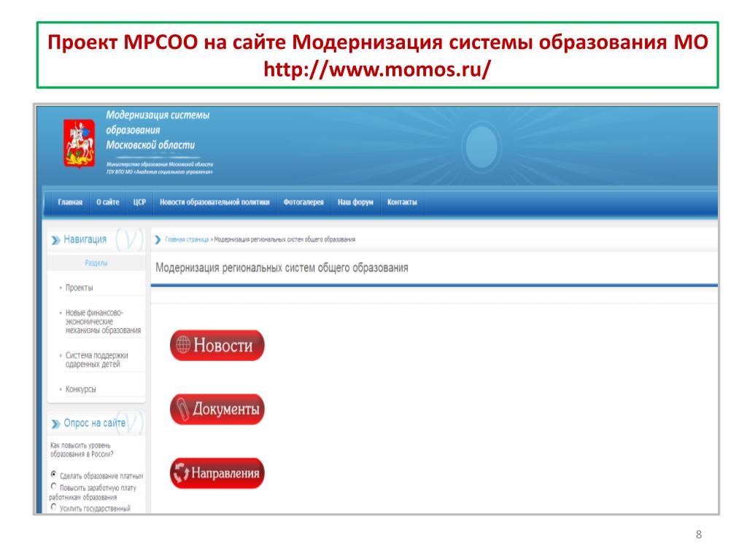Image resolution: width=747 pixels, height=560 pixels.
Task: Click the page heading Модернизация региональных систем
Action: pos(282,268)
